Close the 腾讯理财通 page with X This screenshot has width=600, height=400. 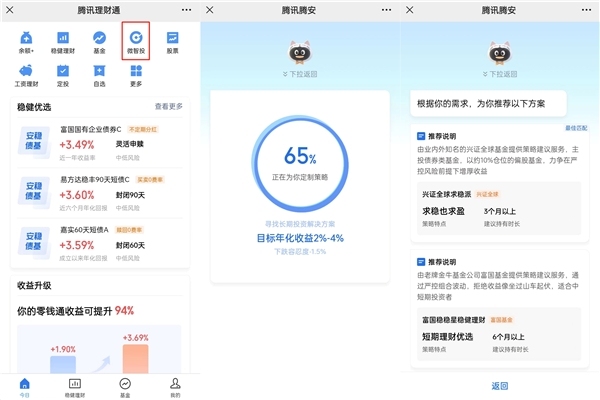pyautogui.click(x=10, y=10)
